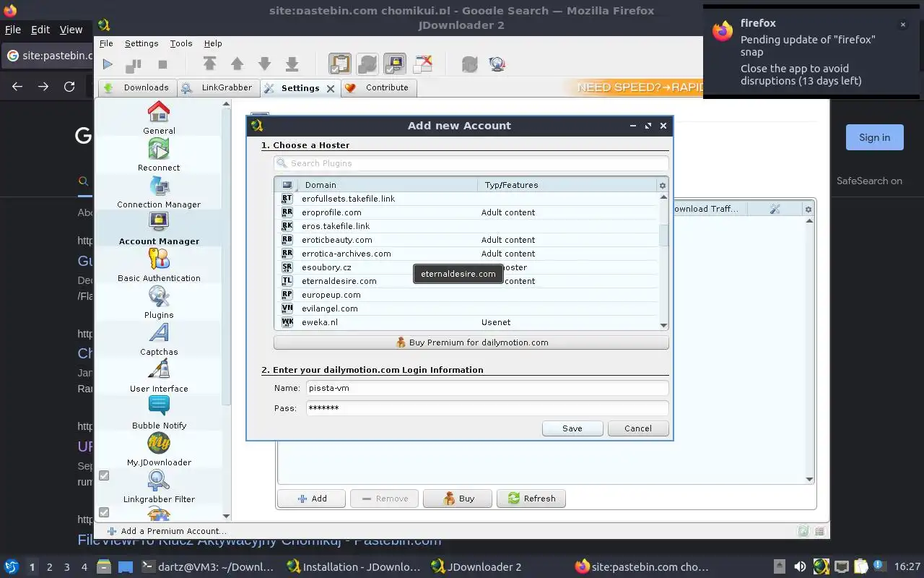Click the update globe toolbar icon
924x578 pixels.
pyautogui.click(x=497, y=64)
